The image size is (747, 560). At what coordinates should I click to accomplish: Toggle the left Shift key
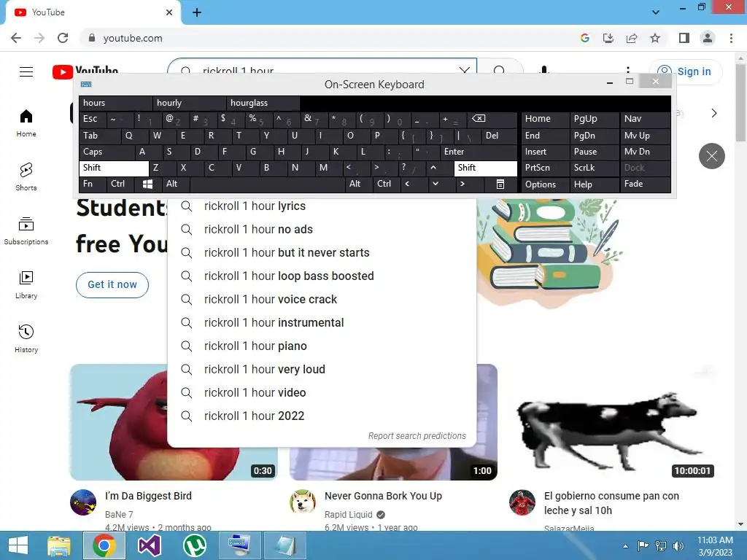113,168
